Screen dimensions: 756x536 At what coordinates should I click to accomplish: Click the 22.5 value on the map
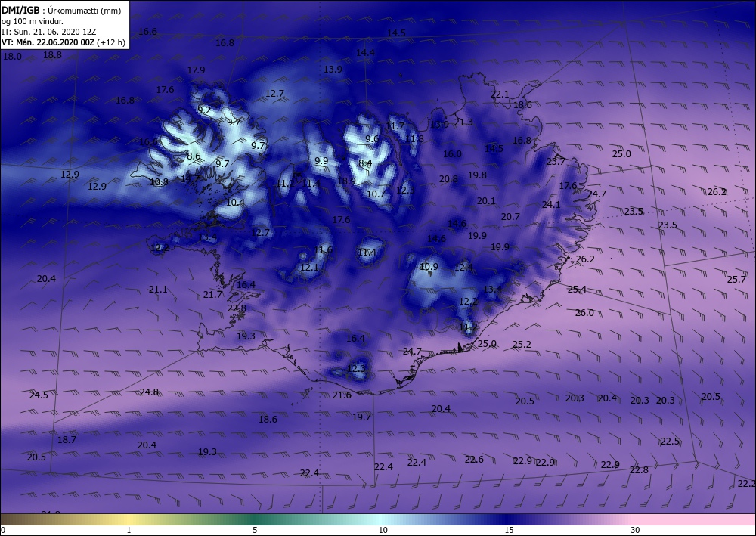coord(670,441)
